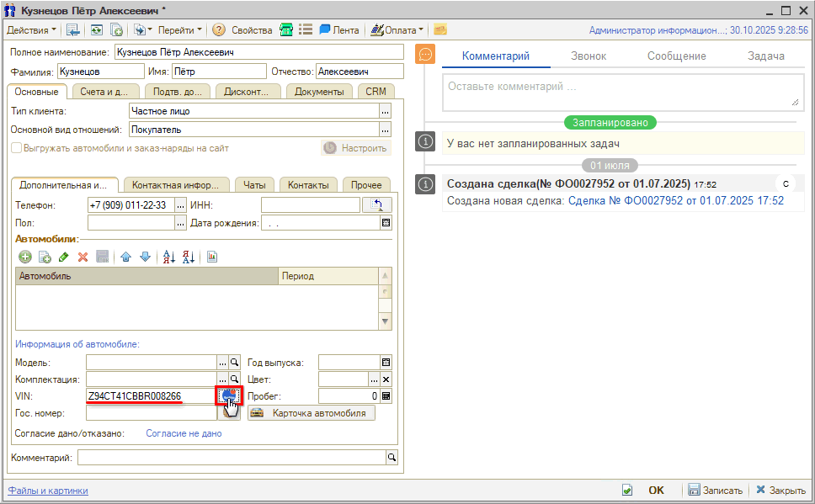Click orange chat bubble icon

coord(426,55)
